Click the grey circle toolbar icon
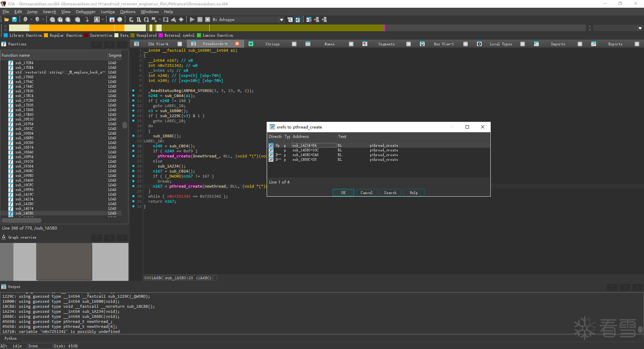644x349 pixels. click(120, 19)
